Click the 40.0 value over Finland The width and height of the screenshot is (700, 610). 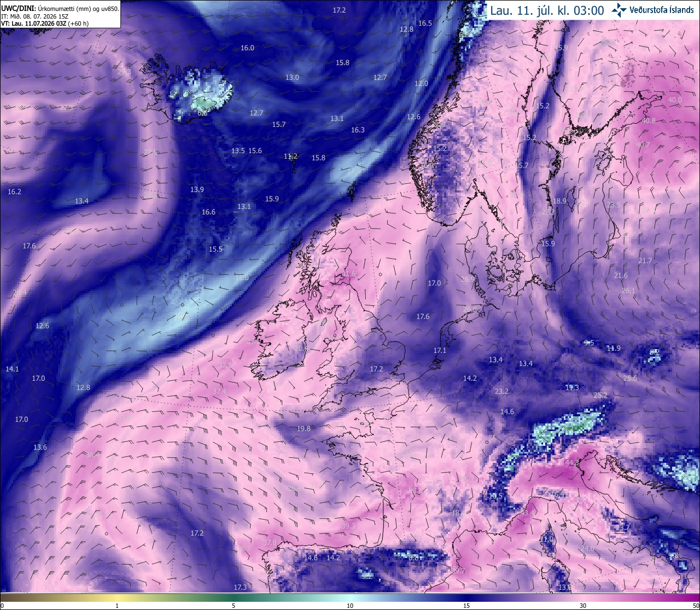675,100
